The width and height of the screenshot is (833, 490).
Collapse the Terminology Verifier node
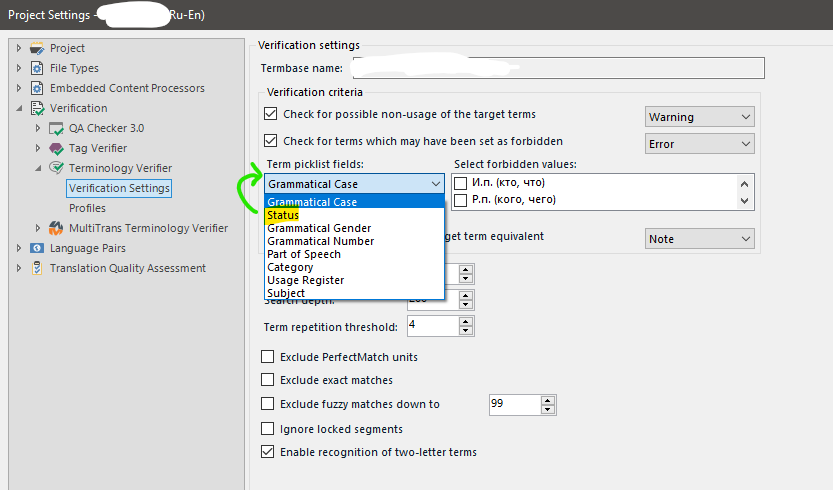click(x=38, y=168)
